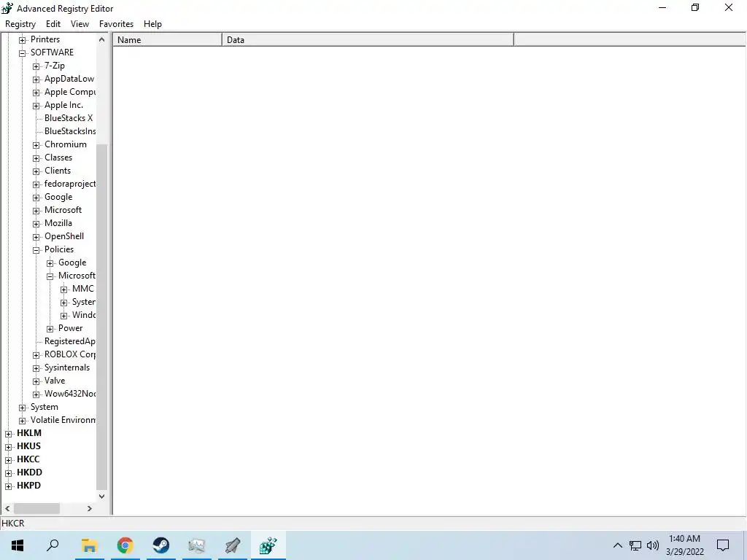Screen dimensions: 747x560
Task: Select the Google key under SOFTWARE
Action: click(58, 197)
